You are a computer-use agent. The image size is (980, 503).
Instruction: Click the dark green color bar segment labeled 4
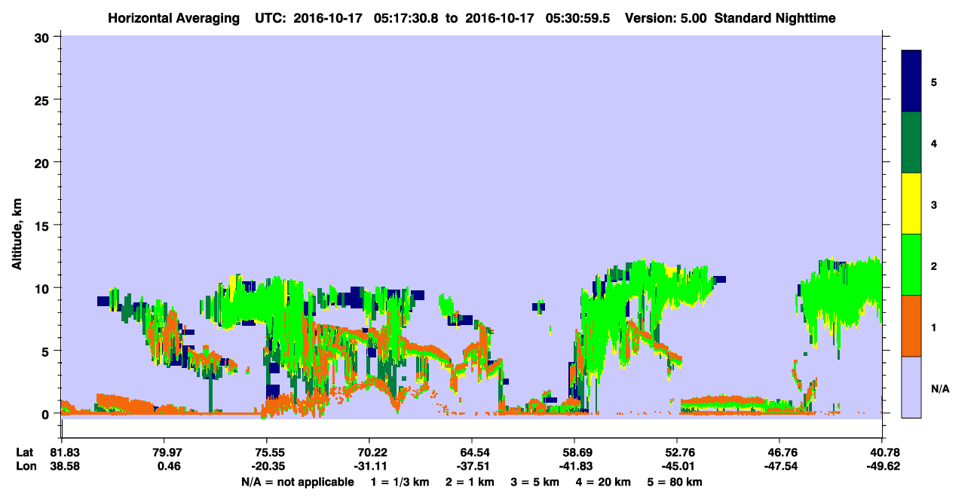pos(911,143)
